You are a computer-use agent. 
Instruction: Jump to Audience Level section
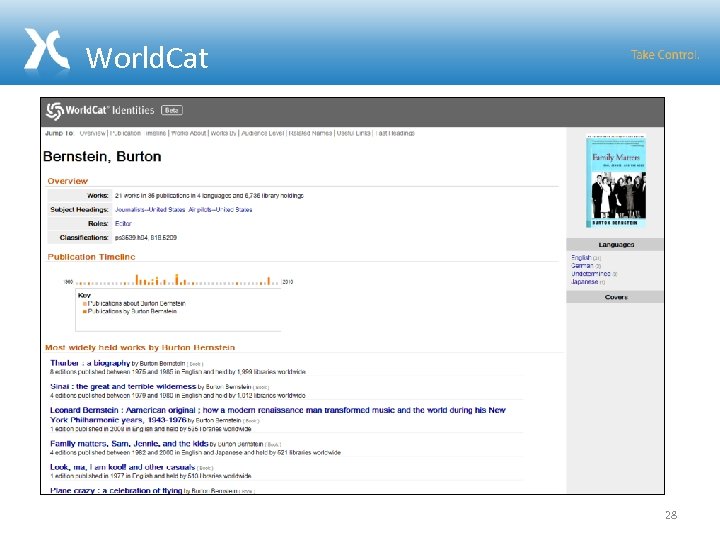click(263, 133)
